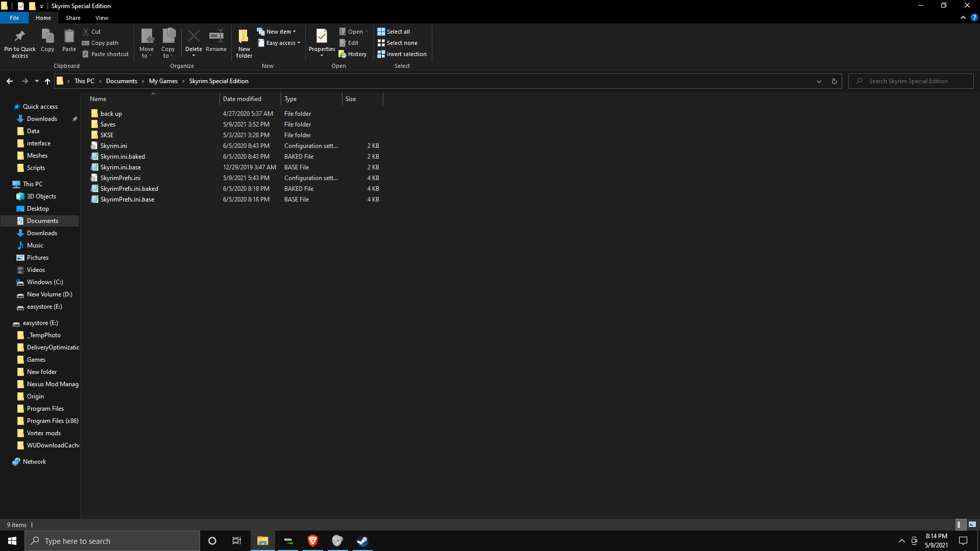Select the SKSE folder
Viewport: 980px width, 551px height.
(107, 135)
